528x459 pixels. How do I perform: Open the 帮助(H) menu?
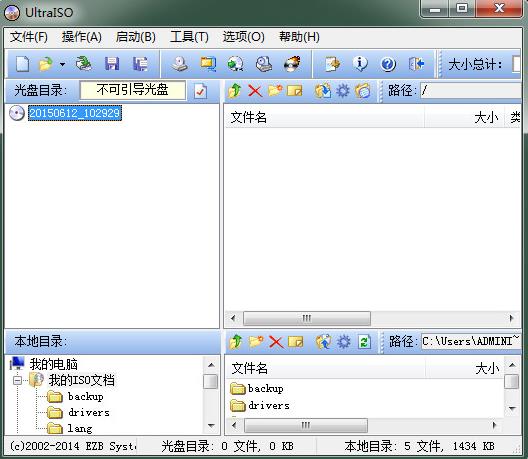coord(299,37)
